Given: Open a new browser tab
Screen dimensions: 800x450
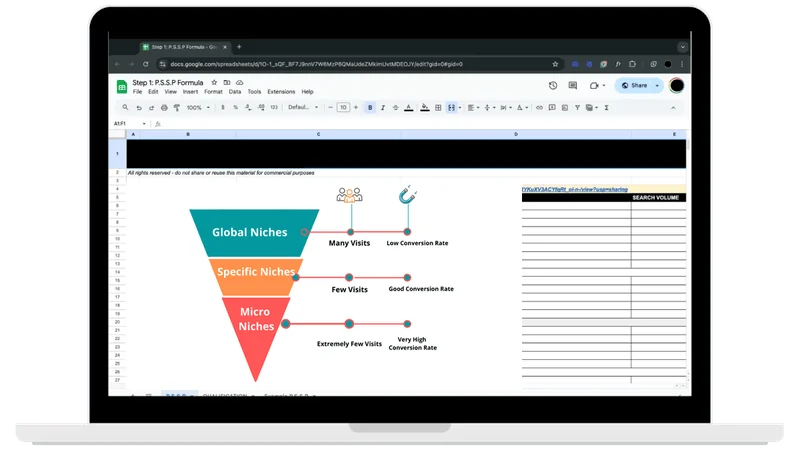Looking at the screenshot, I should tap(239, 47).
